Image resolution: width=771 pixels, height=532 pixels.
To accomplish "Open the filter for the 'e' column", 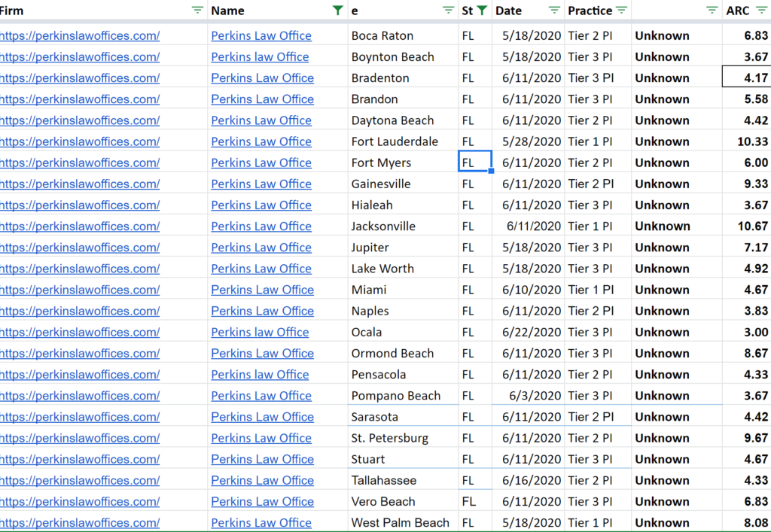I will pos(448,11).
